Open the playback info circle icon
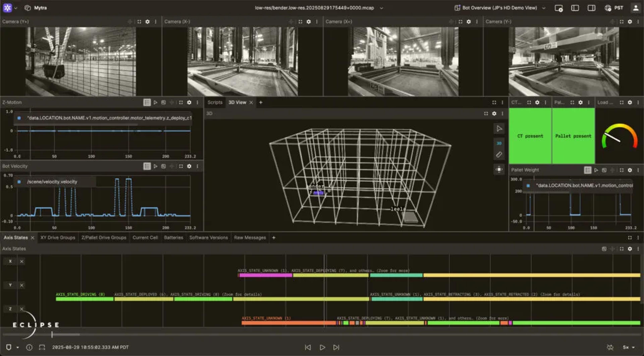Screen dimensions: 644x356 click(x=29, y=347)
